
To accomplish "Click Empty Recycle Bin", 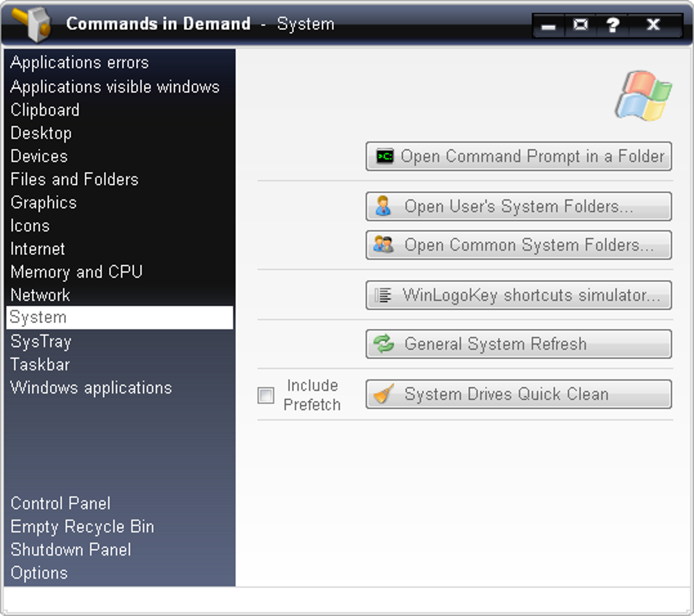I will (82, 527).
